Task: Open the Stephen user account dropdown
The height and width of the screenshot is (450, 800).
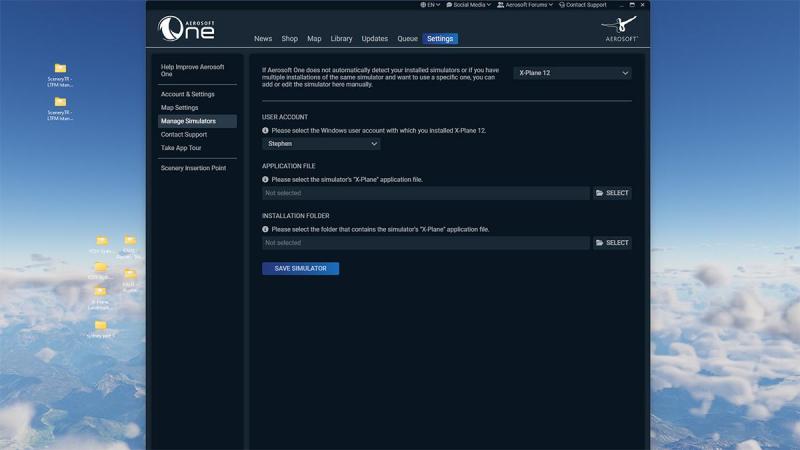Action: 321,144
